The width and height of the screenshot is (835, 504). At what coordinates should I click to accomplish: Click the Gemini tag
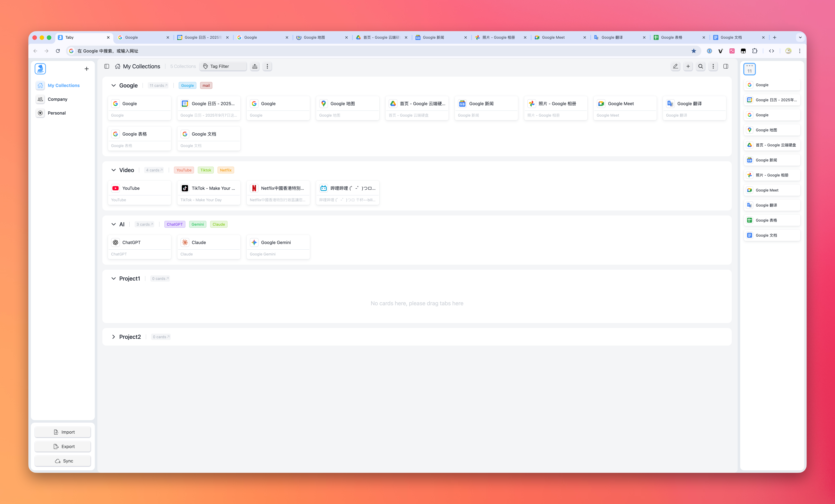coord(198,224)
